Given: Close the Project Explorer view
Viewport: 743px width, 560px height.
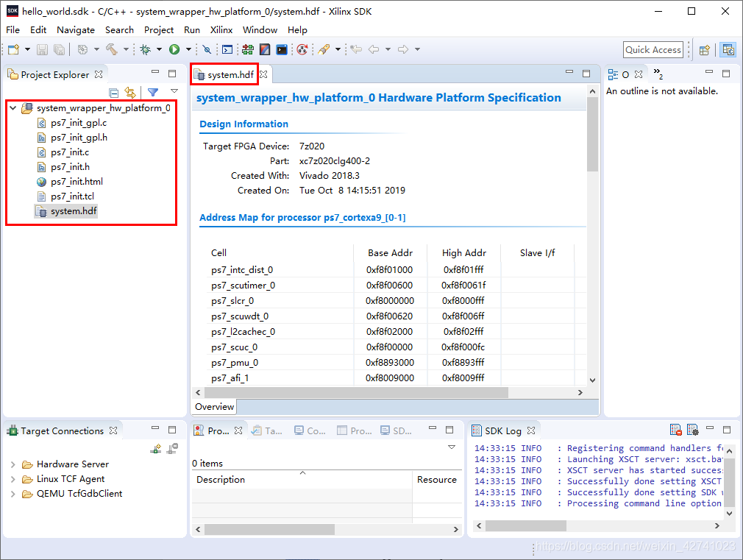Looking at the screenshot, I should (99, 74).
